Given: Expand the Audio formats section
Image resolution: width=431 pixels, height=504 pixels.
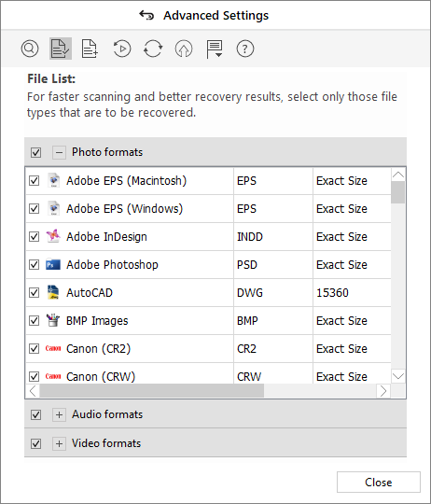Looking at the screenshot, I should [59, 414].
